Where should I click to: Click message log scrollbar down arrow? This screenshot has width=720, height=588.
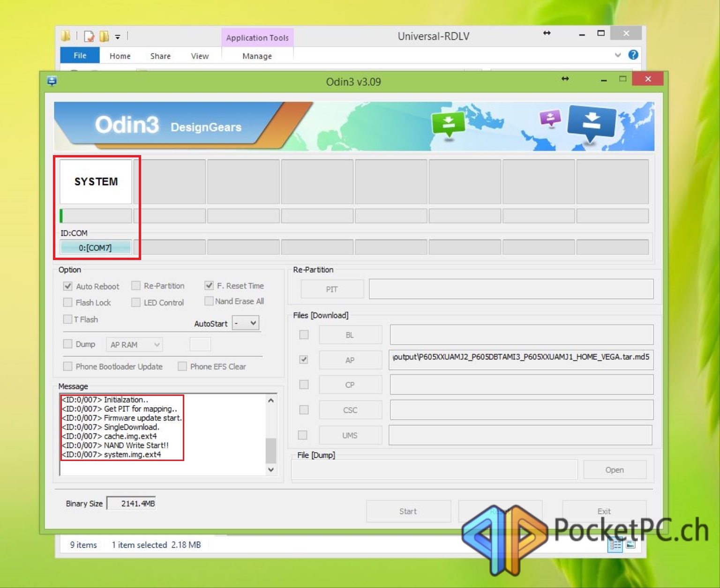[271, 469]
